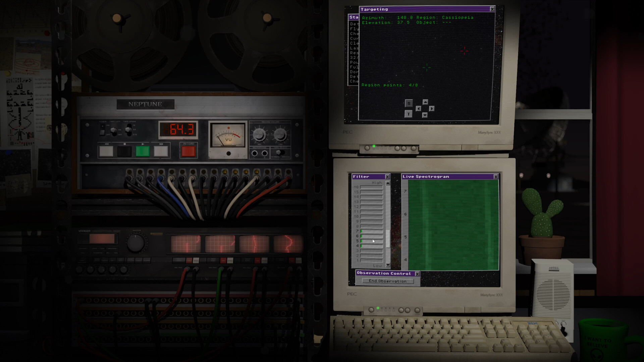Viewport: 644px width, 362px height.
Task: Click the Live Spectrogram green display
Action: pos(453,225)
